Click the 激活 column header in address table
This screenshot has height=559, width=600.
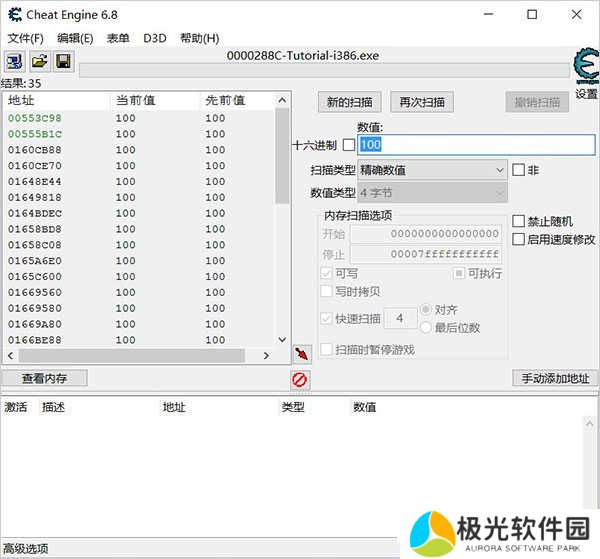(16, 407)
